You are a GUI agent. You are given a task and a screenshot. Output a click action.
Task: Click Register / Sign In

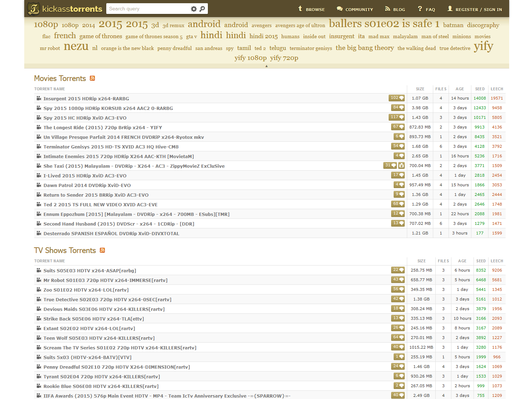coord(475,9)
